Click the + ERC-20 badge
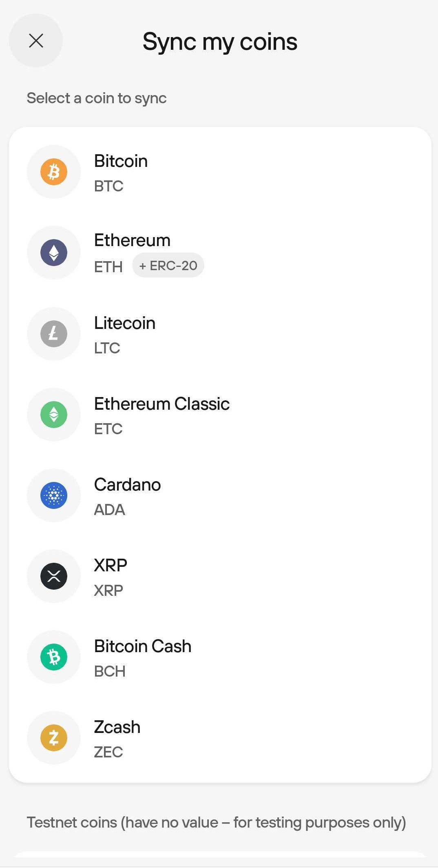Viewport: 438px width, 868px height. point(168,265)
